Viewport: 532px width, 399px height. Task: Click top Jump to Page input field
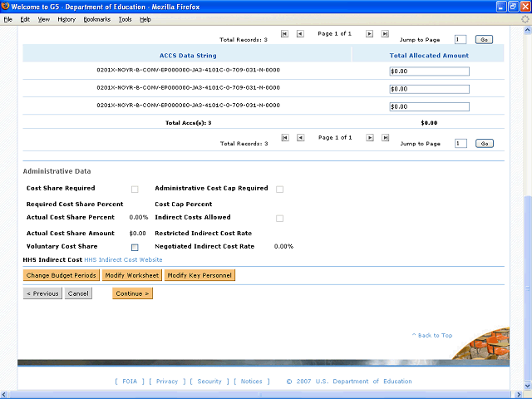pos(461,40)
